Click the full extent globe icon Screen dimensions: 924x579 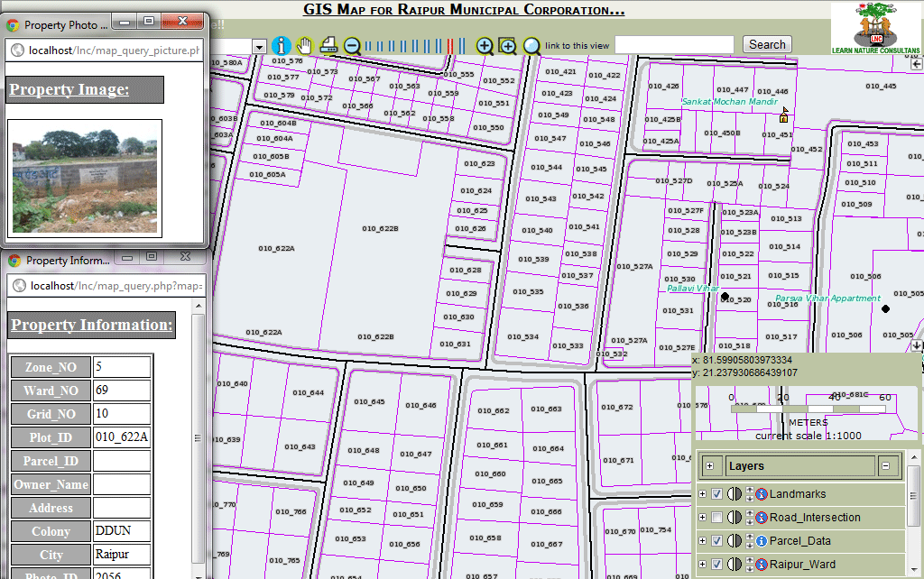(x=531, y=45)
